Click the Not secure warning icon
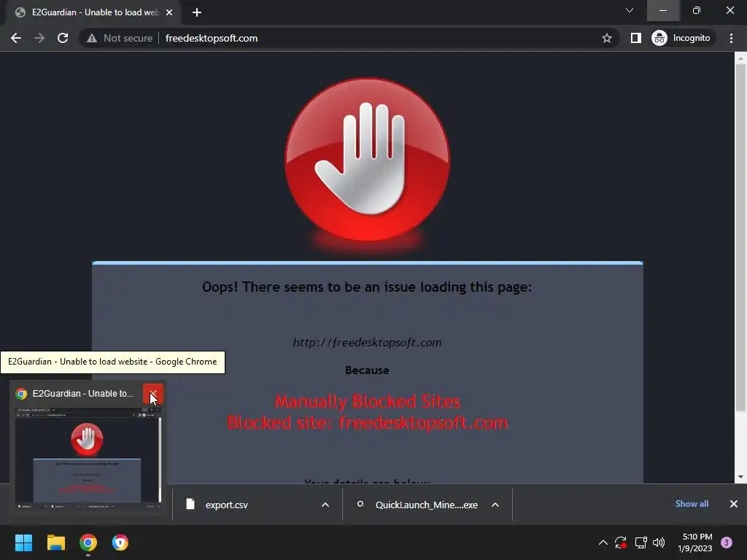Image resolution: width=747 pixels, height=560 pixels. coord(92,38)
